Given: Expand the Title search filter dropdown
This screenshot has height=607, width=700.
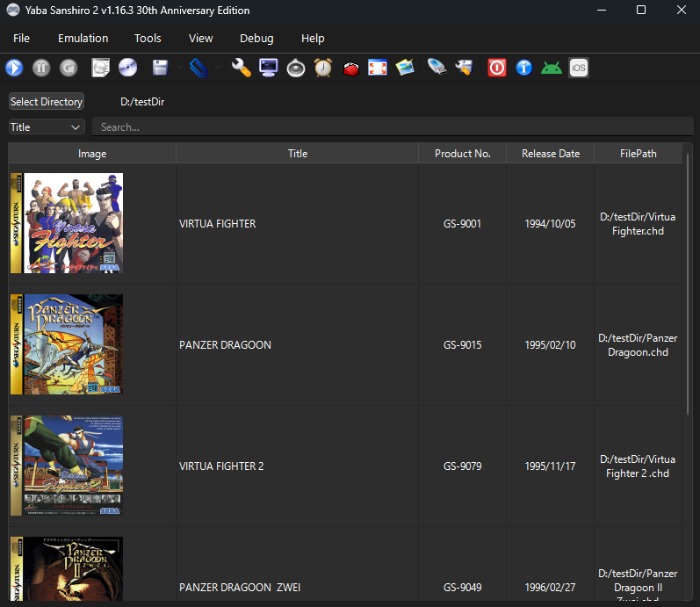Looking at the screenshot, I should point(47,127).
